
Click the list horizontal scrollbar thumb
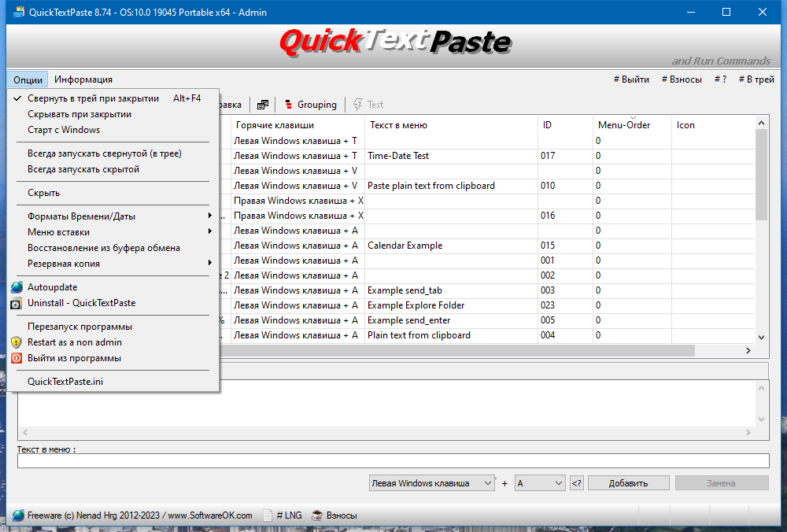[456, 350]
